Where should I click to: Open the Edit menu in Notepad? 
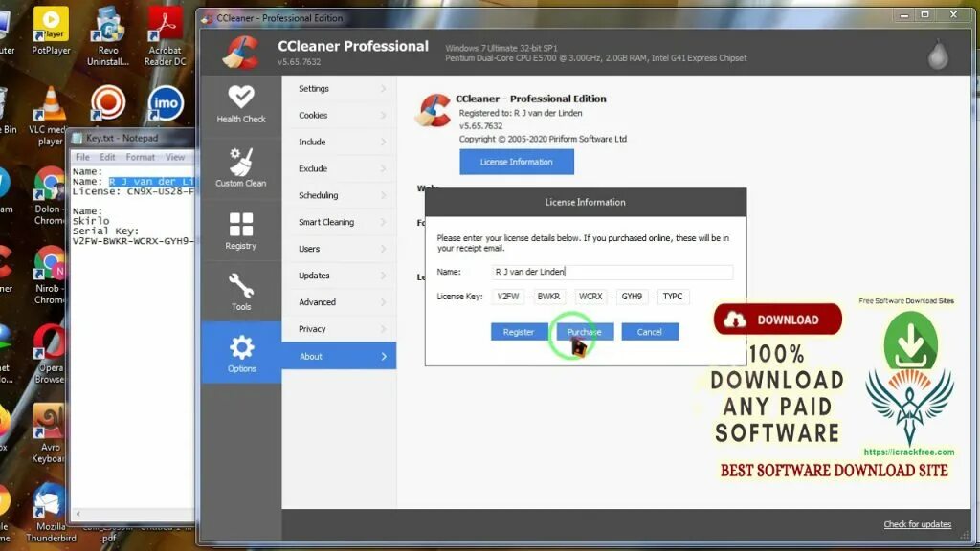(x=107, y=157)
